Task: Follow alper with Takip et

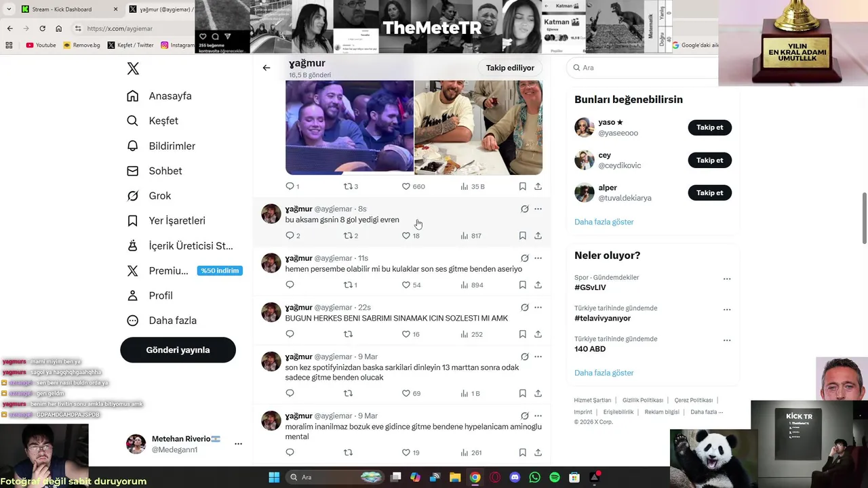Action: tap(709, 192)
